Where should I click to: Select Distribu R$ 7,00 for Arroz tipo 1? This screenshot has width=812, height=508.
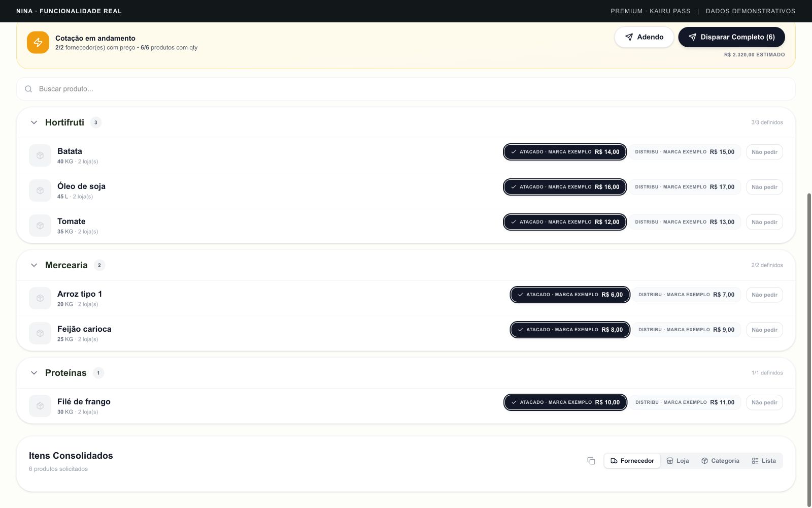[x=687, y=295]
